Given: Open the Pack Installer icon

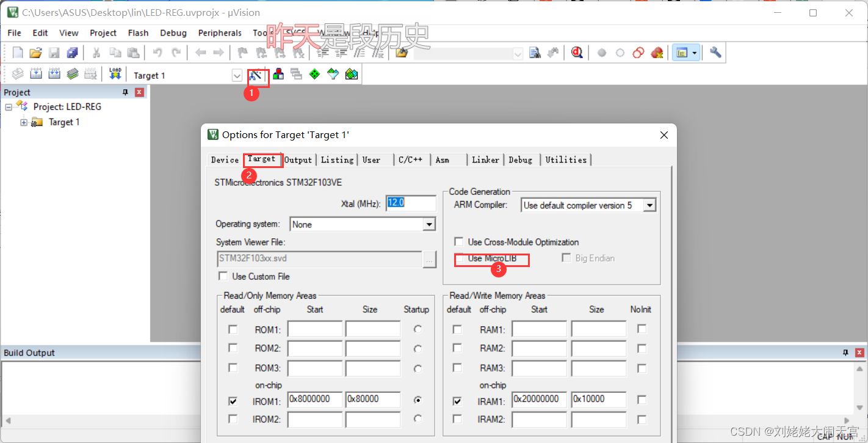Looking at the screenshot, I should click(351, 75).
